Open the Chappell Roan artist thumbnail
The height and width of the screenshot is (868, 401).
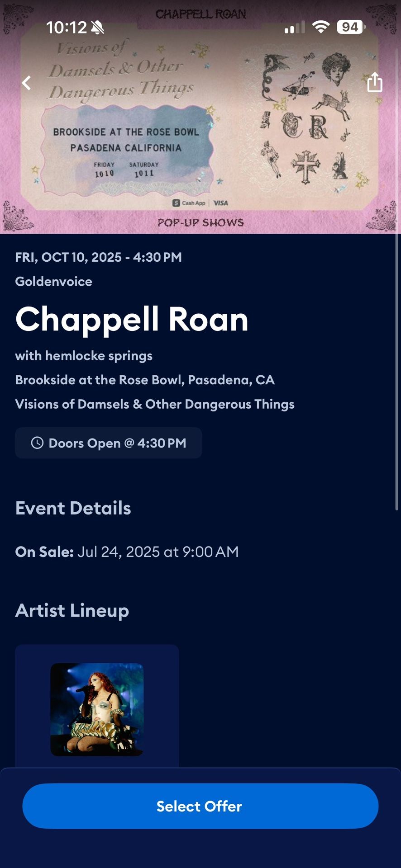pos(97,709)
